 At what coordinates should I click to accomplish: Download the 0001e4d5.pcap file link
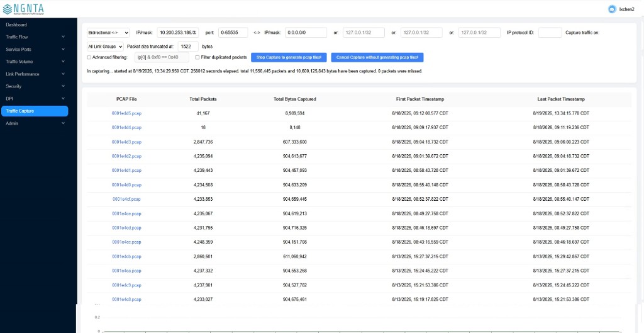pos(126,113)
